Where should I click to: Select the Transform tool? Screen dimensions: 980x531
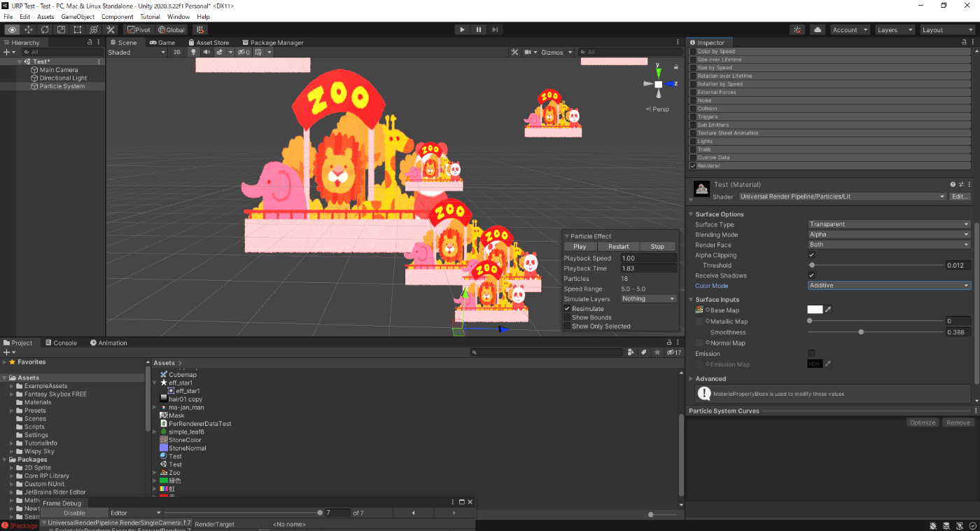(x=94, y=29)
